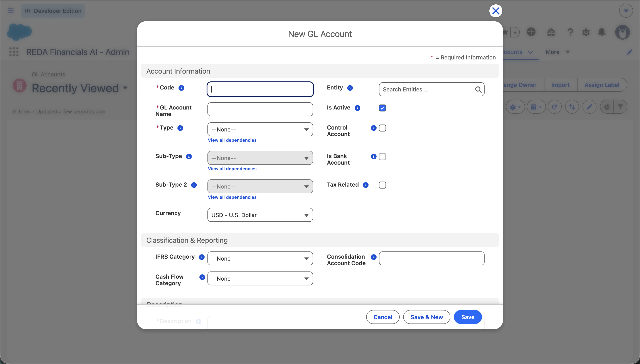Viewport: 640px width, 364px height.
Task: Click the Consolidation Account Code input
Action: point(432,258)
